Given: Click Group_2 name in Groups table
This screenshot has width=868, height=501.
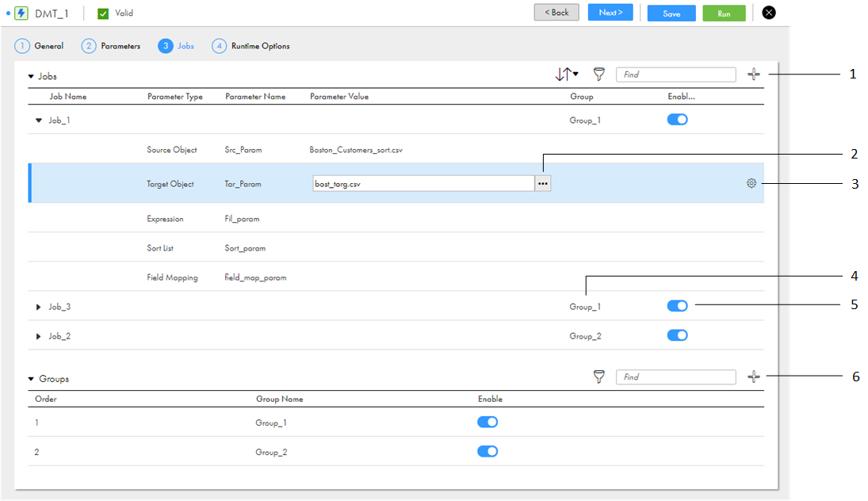Looking at the screenshot, I should (x=270, y=453).
